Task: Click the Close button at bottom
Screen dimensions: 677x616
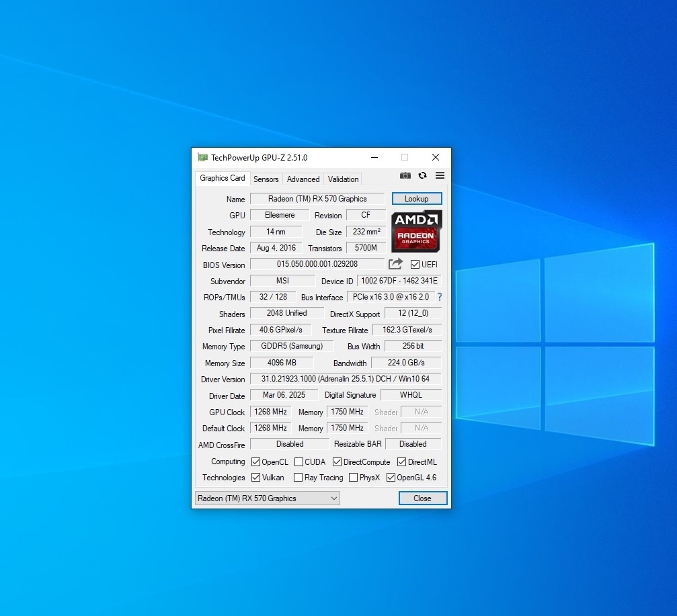Action: (x=422, y=498)
